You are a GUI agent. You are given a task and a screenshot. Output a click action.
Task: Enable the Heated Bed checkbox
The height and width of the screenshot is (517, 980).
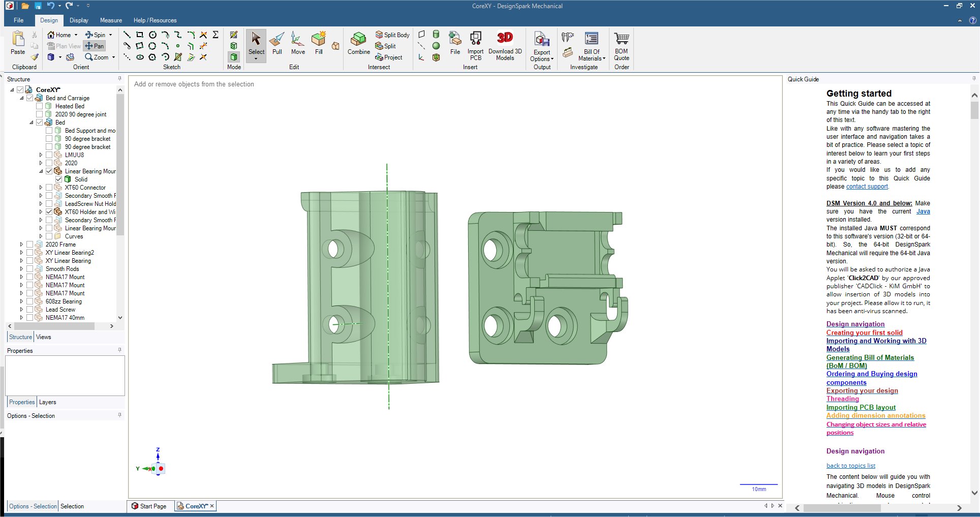(x=40, y=106)
